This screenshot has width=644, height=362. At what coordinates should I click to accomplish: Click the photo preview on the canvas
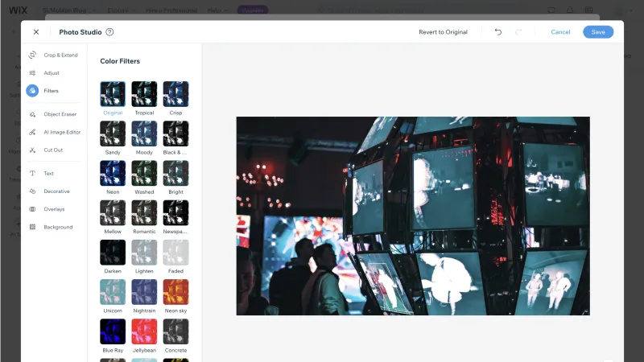pos(413,216)
